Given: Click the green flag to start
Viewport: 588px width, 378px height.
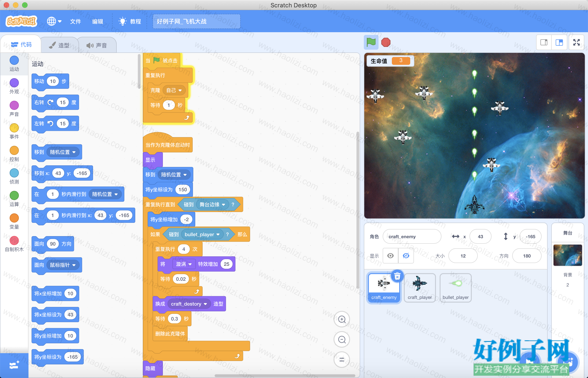Looking at the screenshot, I should tap(371, 42).
